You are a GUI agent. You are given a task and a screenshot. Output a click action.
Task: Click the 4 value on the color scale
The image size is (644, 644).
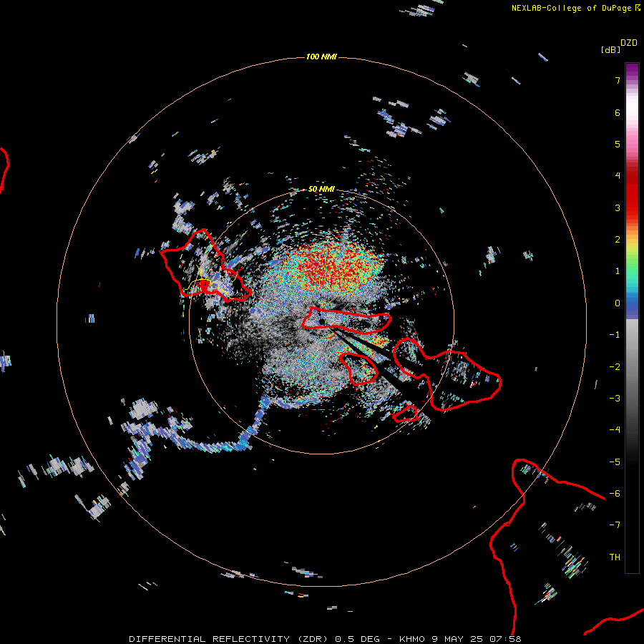pyautogui.click(x=618, y=176)
